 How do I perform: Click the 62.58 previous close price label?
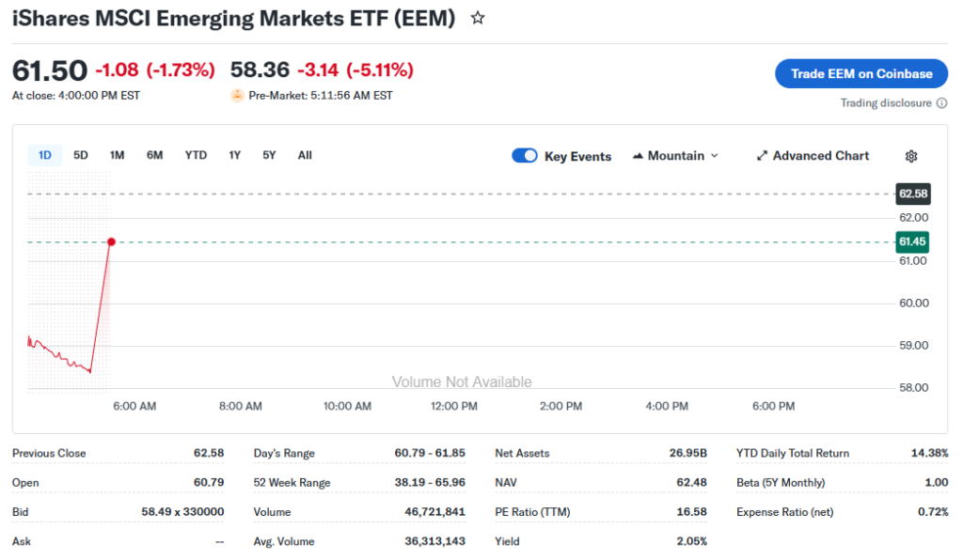click(x=912, y=194)
